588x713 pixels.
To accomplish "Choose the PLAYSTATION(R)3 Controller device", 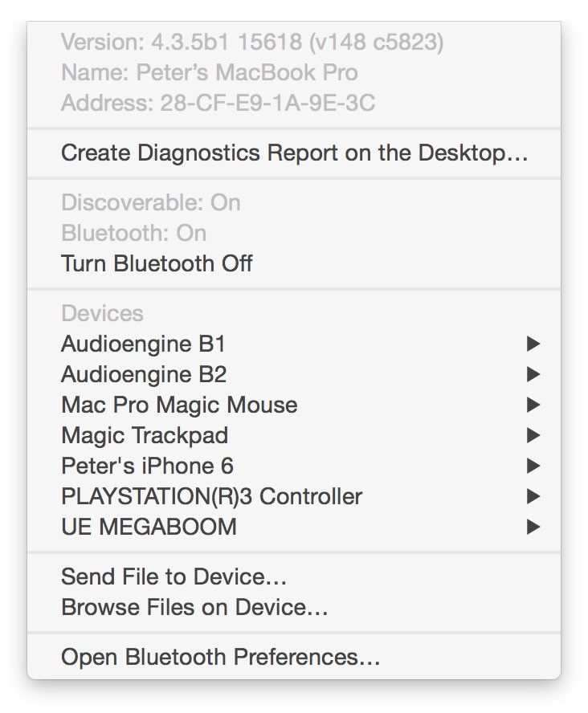I will 211,496.
